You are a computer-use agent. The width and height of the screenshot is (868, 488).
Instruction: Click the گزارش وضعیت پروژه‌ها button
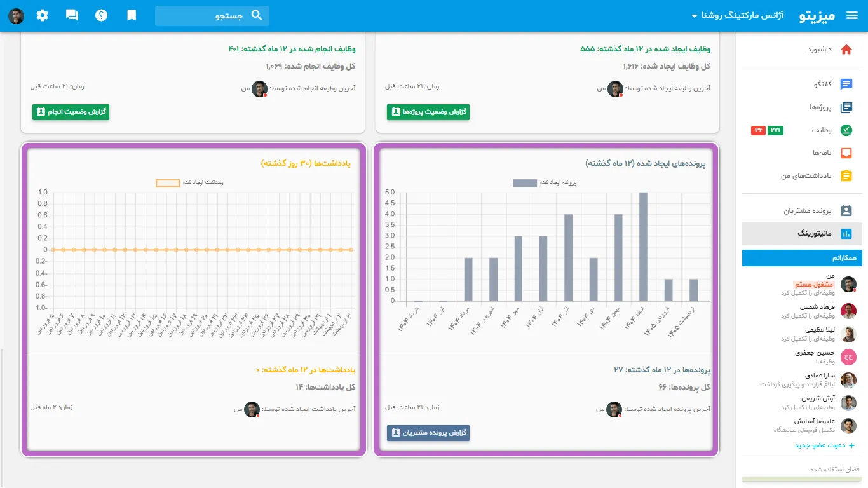(428, 112)
